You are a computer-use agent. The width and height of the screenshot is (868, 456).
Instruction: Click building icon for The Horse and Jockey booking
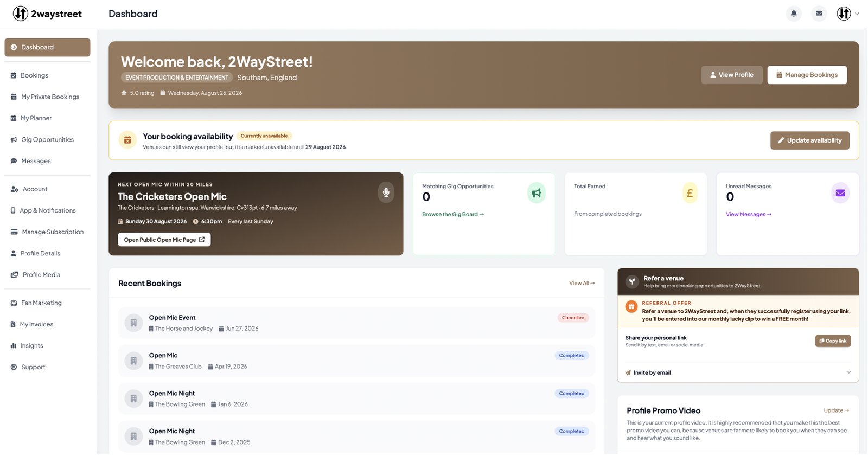(133, 323)
